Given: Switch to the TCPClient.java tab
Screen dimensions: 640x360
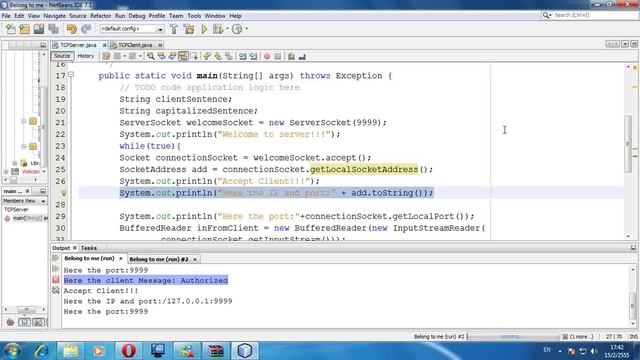Looking at the screenshot, I should 135,45.
